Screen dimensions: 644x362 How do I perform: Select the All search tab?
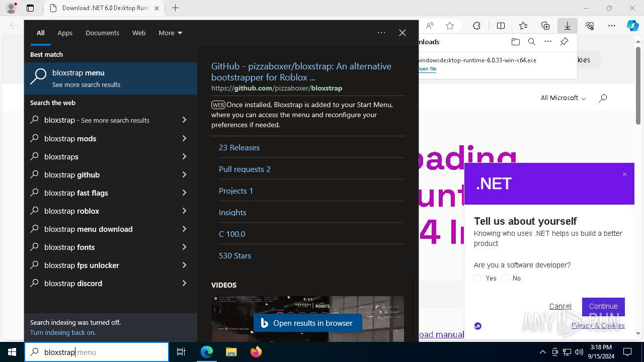pyautogui.click(x=41, y=33)
